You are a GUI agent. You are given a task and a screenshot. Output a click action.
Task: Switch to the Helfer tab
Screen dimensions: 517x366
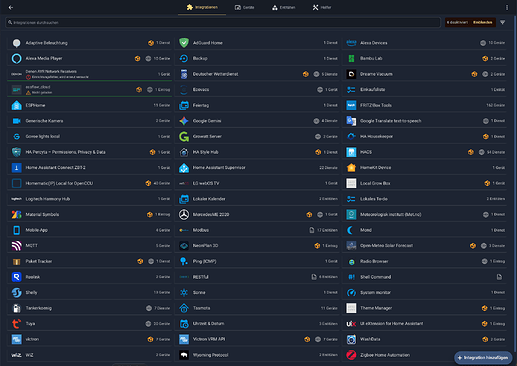(322, 7)
